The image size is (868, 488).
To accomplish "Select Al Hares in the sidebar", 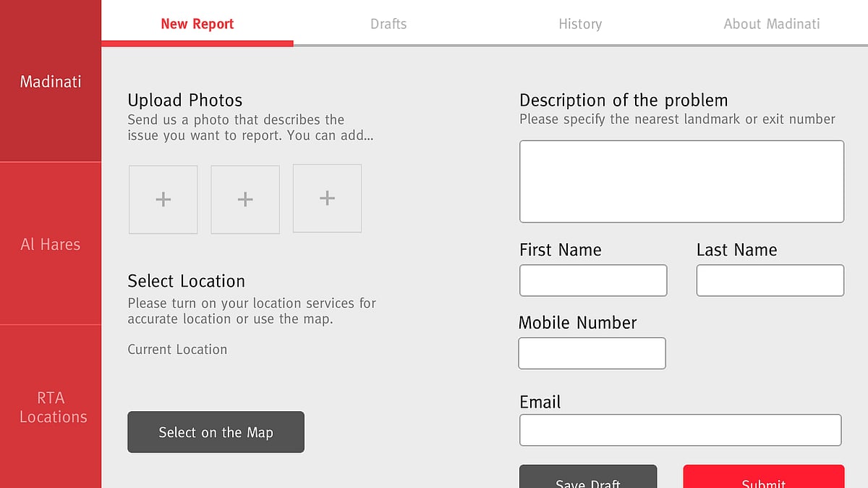I will click(x=51, y=244).
